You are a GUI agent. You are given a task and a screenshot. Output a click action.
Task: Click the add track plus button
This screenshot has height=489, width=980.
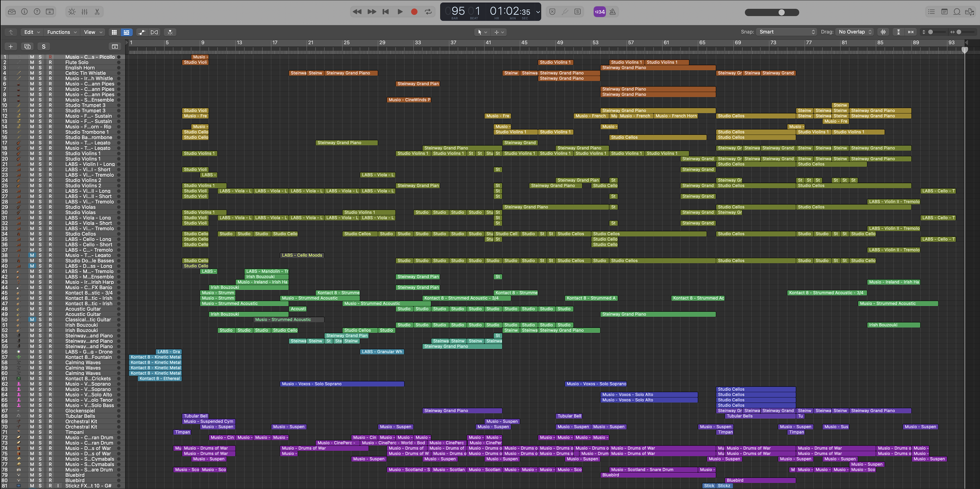coord(11,46)
